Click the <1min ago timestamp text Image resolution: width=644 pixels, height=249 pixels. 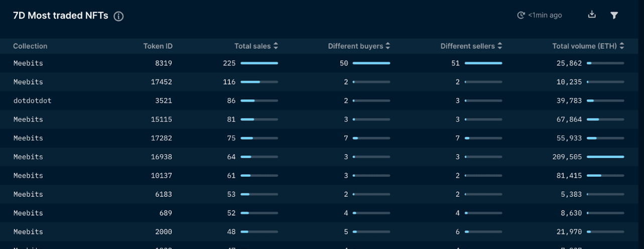pyautogui.click(x=545, y=16)
